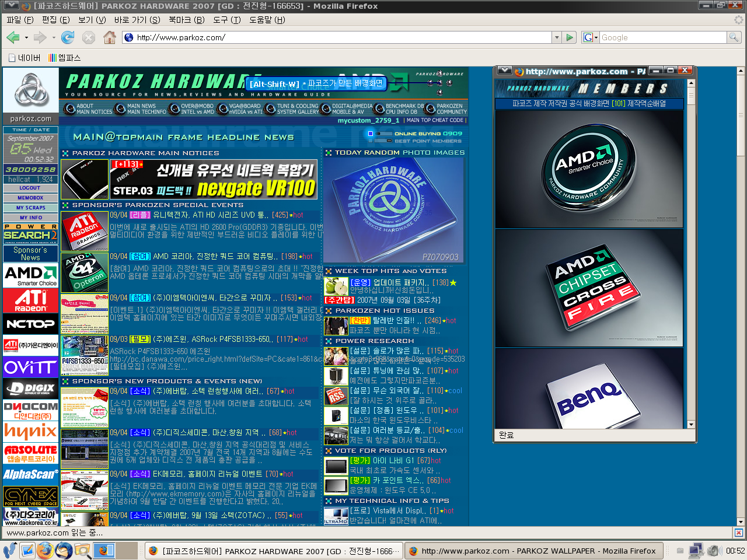Open the Sponsor's News button
Viewport: 747px width, 560px height.
tap(30, 254)
